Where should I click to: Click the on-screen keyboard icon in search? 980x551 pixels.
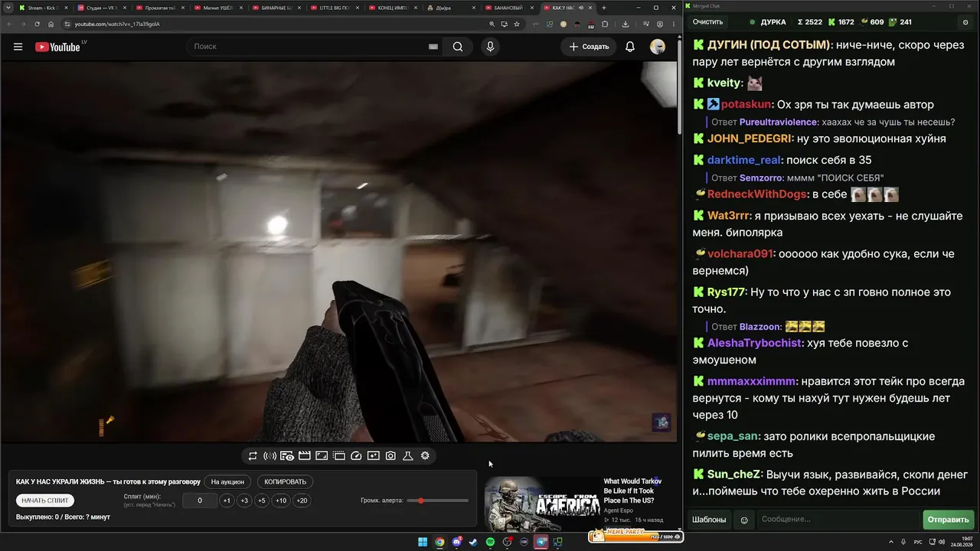point(433,47)
